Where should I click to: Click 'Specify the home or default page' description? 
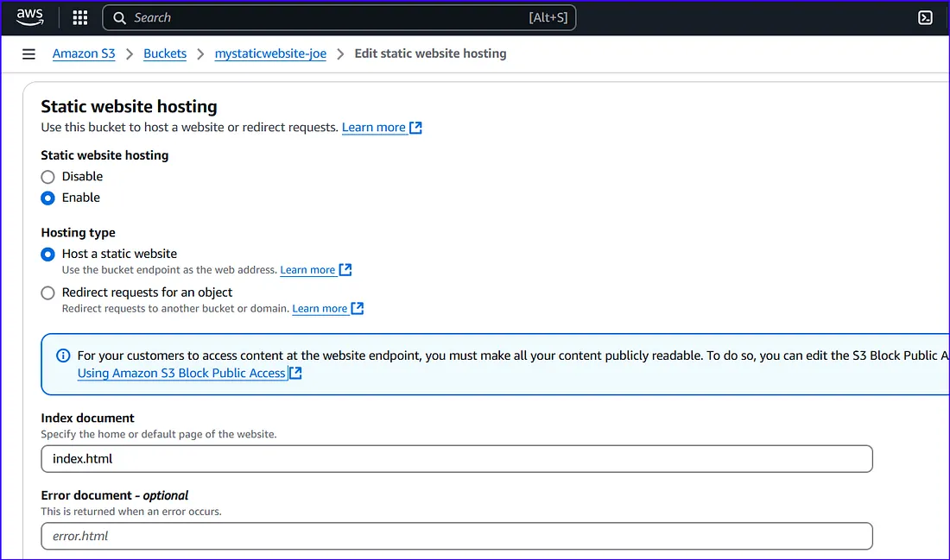click(x=159, y=434)
